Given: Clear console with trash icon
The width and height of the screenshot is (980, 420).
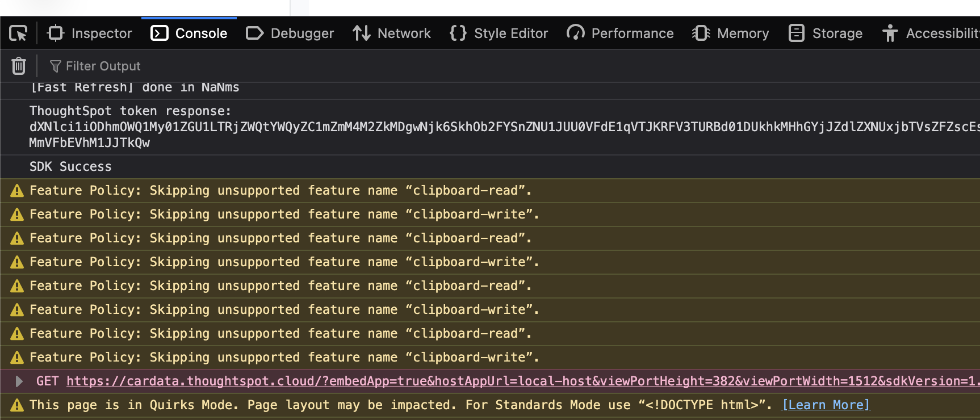Looking at the screenshot, I should point(19,66).
